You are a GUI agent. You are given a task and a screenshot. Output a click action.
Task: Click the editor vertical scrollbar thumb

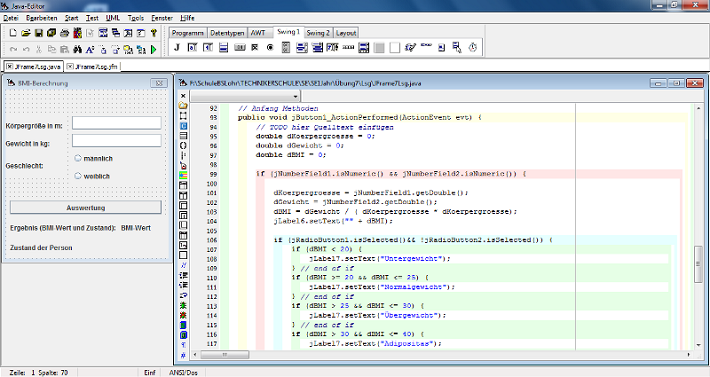pos(698,265)
